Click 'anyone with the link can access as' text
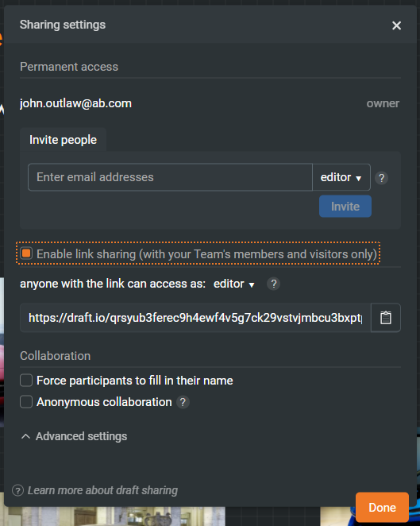This screenshot has width=420, height=526. (x=113, y=284)
